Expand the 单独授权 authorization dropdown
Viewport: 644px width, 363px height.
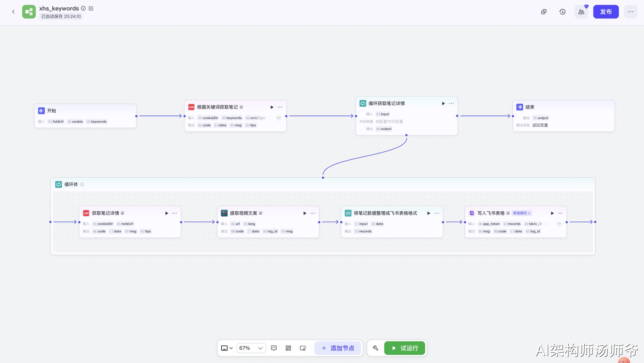coord(521,213)
